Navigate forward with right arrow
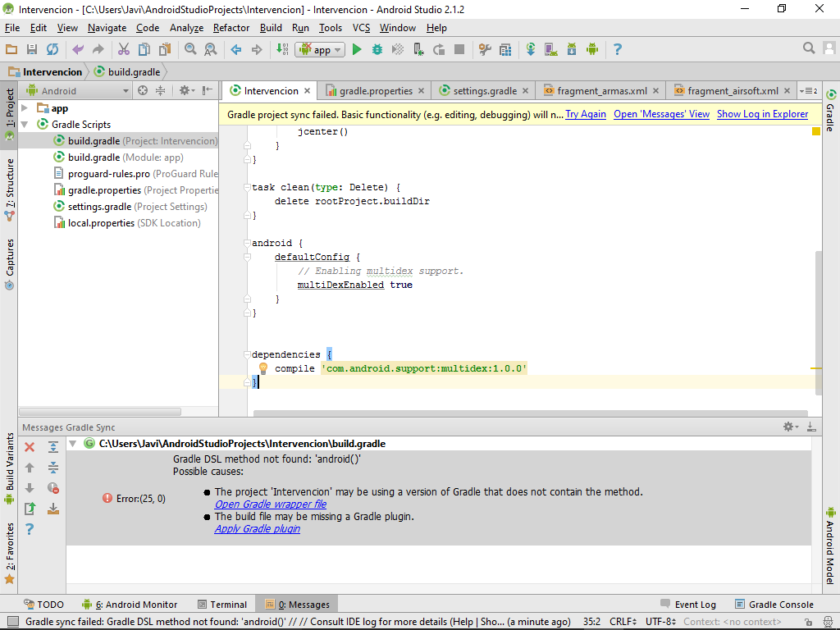This screenshot has height=630, width=840. click(257, 49)
